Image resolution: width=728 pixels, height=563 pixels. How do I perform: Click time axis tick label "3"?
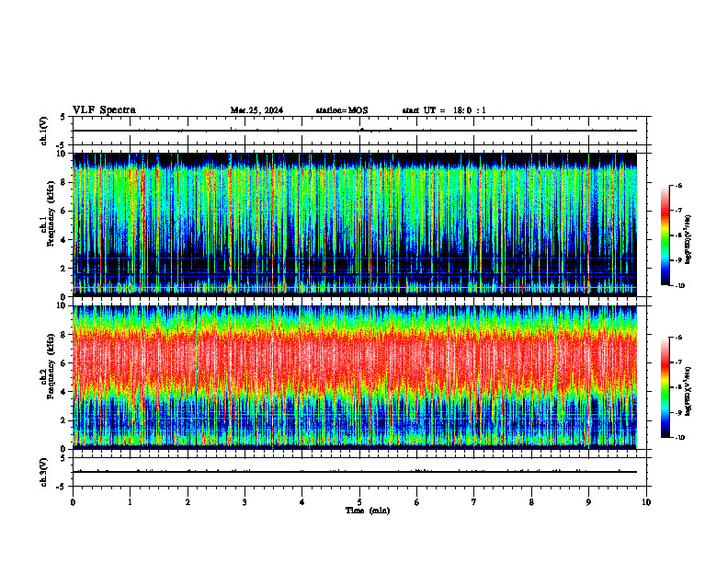tap(245, 502)
